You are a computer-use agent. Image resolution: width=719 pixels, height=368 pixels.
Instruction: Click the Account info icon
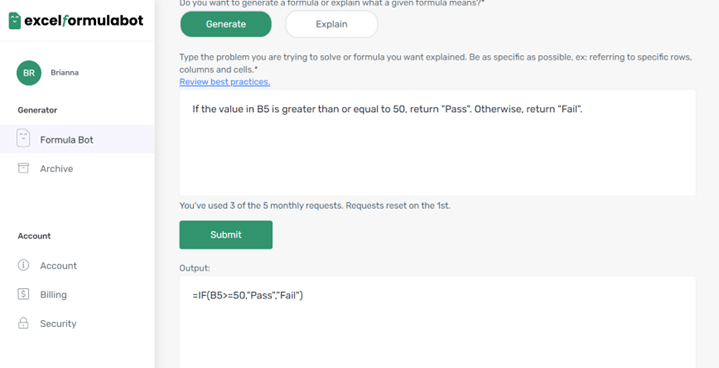point(23,265)
